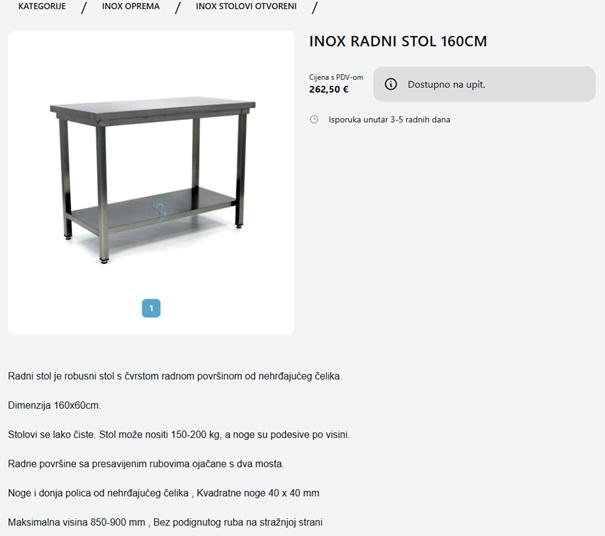This screenshot has width=605, height=536.
Task: Click the line starting Stolovi se lako čiste
Action: [x=179, y=435]
